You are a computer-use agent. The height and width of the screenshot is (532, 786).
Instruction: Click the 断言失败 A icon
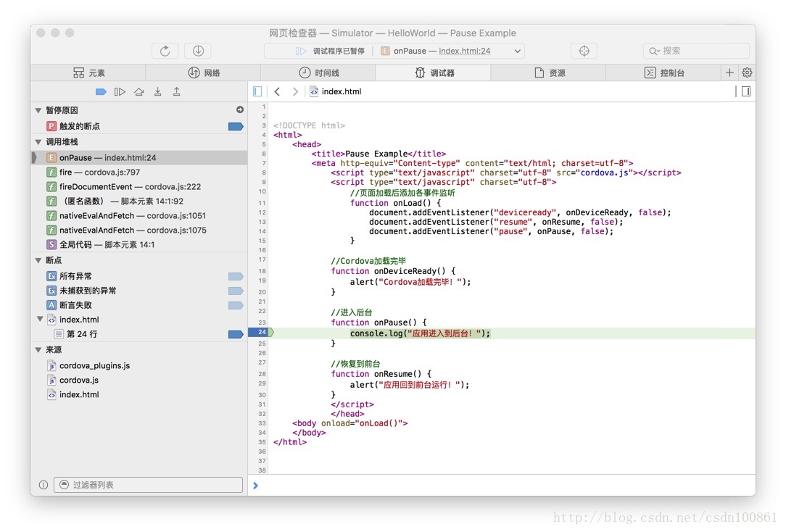(51, 306)
